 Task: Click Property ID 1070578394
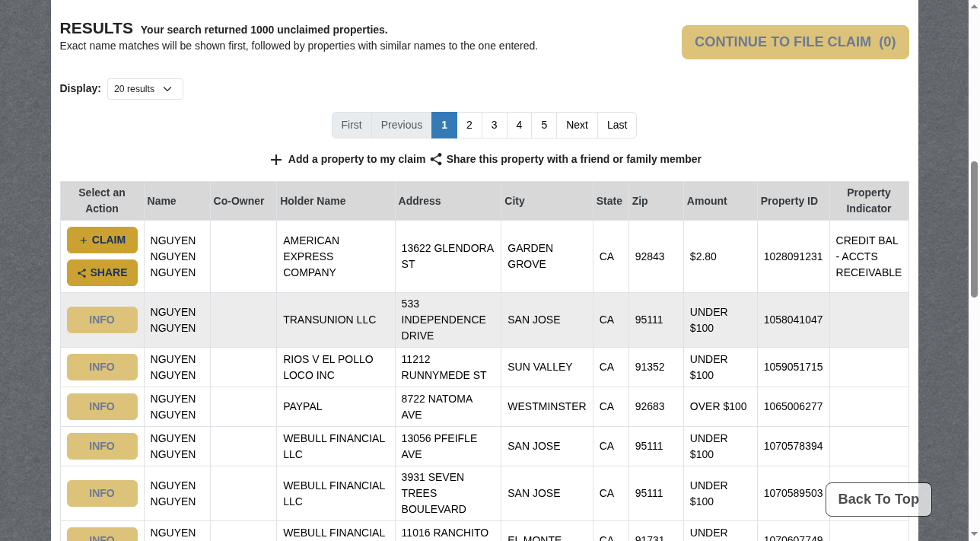click(793, 446)
